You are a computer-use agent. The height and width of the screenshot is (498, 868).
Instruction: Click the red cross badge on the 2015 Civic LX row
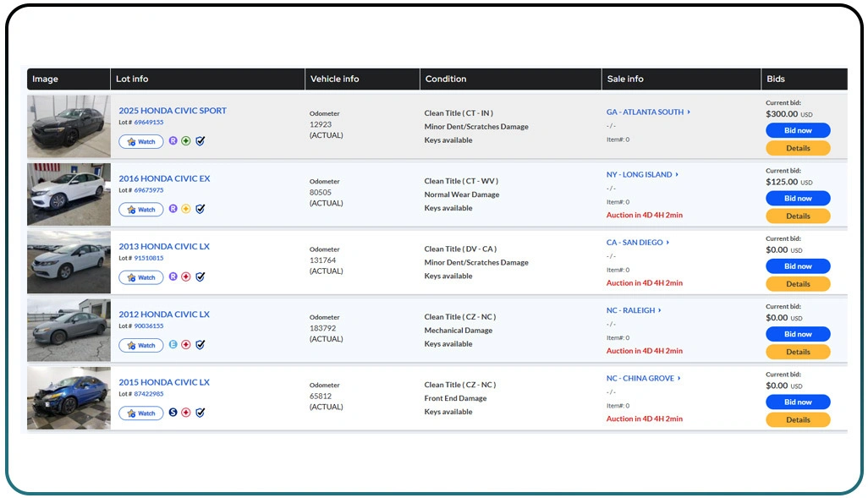[186, 413]
